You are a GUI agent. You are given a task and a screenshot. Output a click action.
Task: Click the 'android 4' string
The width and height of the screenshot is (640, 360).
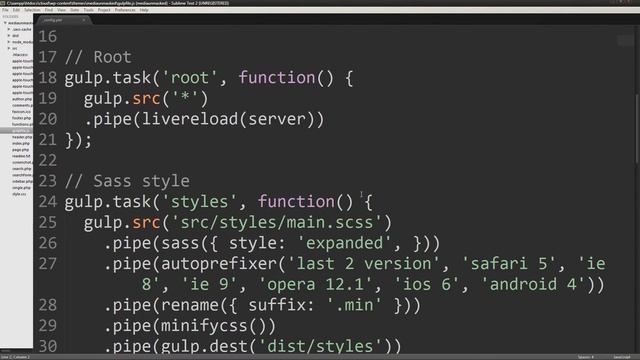534,284
